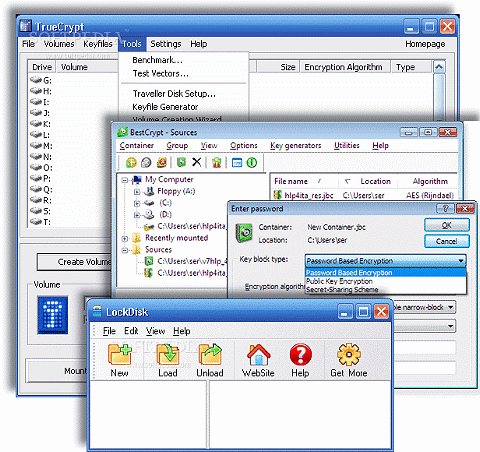The width and height of the screenshot is (480, 452).
Task: Select drive G: in TrueCrypt list
Action: point(41,80)
